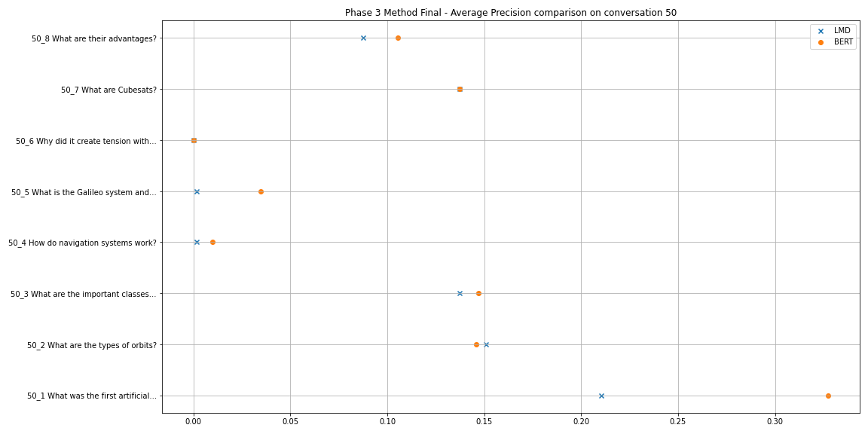Screen dimensions: 868x434
Task: Click the LMD cross marker for 50_1
Action: (x=601, y=396)
